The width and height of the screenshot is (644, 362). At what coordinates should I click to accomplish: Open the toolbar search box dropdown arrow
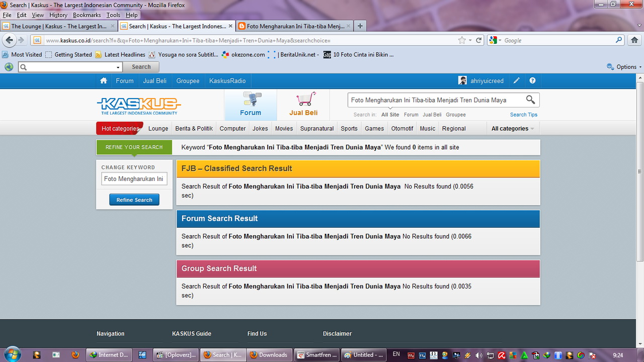(x=118, y=67)
